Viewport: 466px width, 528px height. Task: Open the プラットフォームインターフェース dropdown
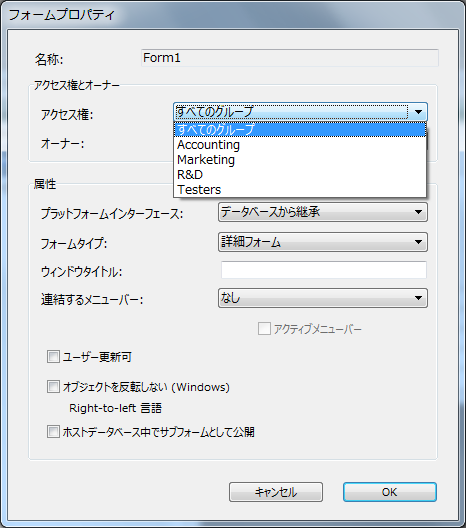tap(323, 212)
